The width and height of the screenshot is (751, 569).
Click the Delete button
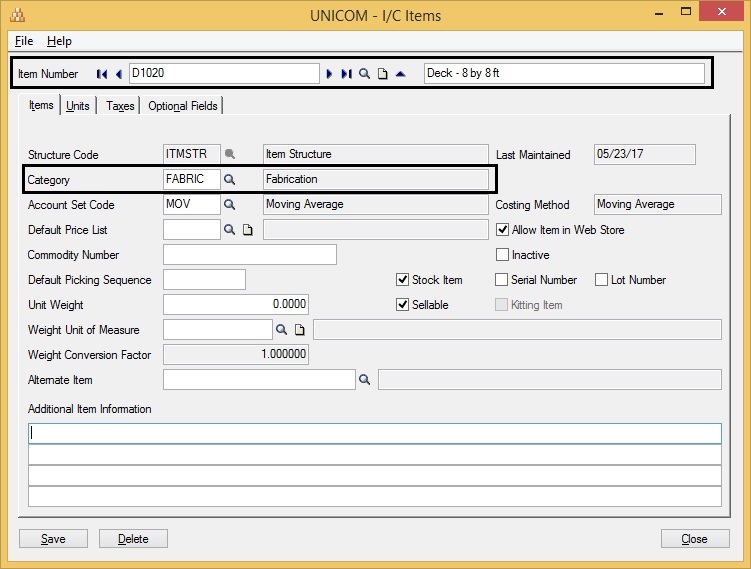pos(133,539)
